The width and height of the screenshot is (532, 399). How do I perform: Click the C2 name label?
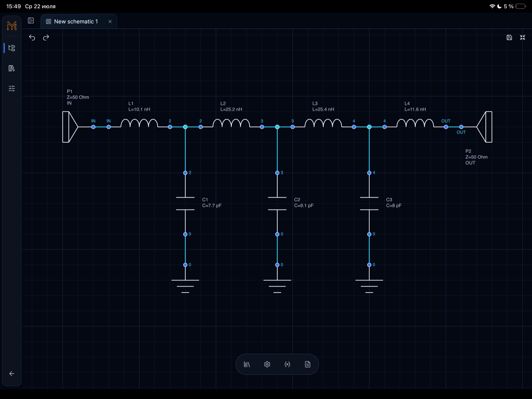(297, 200)
